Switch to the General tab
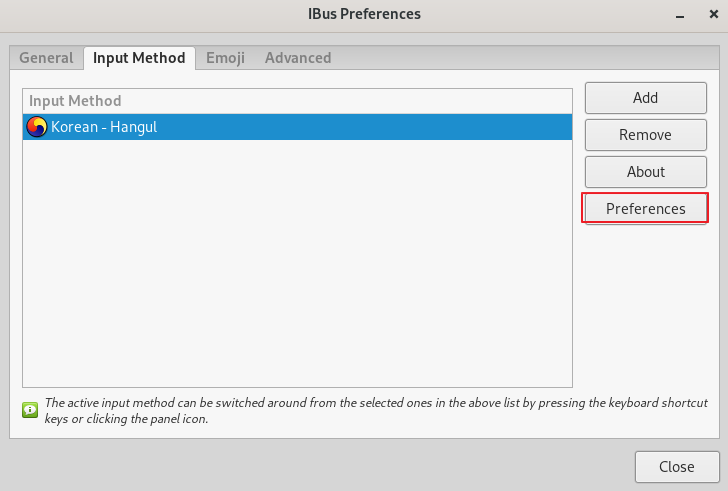Screen dimensions: 728x491 (46, 58)
